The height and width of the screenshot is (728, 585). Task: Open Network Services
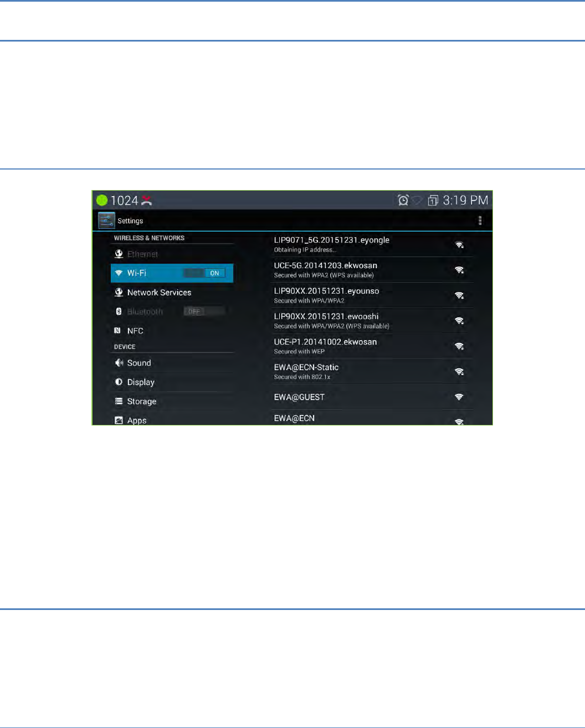coord(172,292)
